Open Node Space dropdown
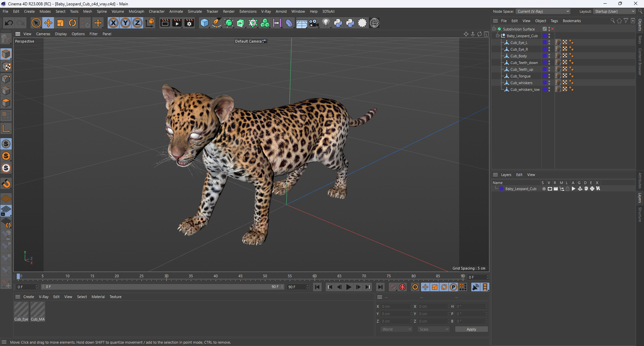The width and height of the screenshot is (644, 346). coord(543,11)
